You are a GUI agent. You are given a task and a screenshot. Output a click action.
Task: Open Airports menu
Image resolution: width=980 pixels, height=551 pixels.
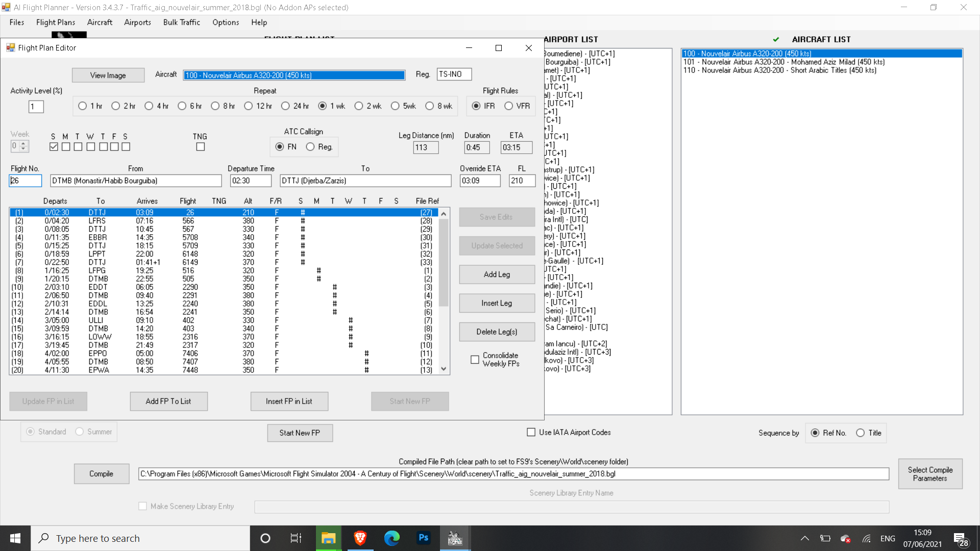coord(137,22)
